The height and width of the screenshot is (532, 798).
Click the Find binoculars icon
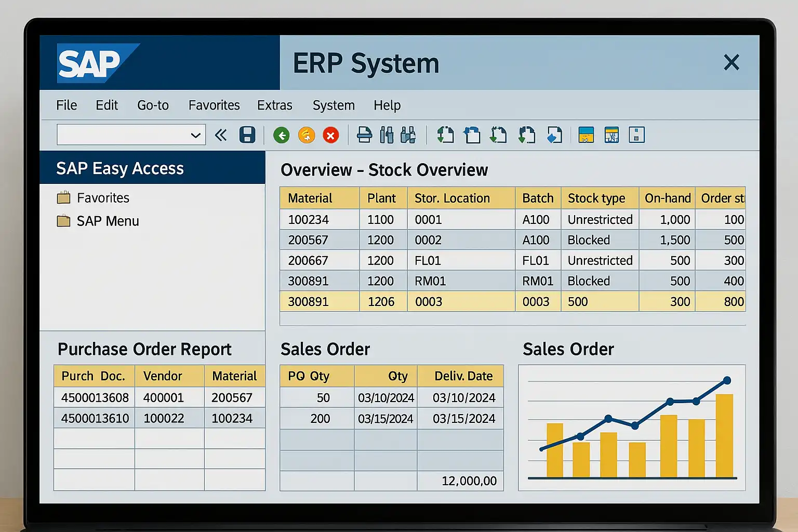point(387,135)
